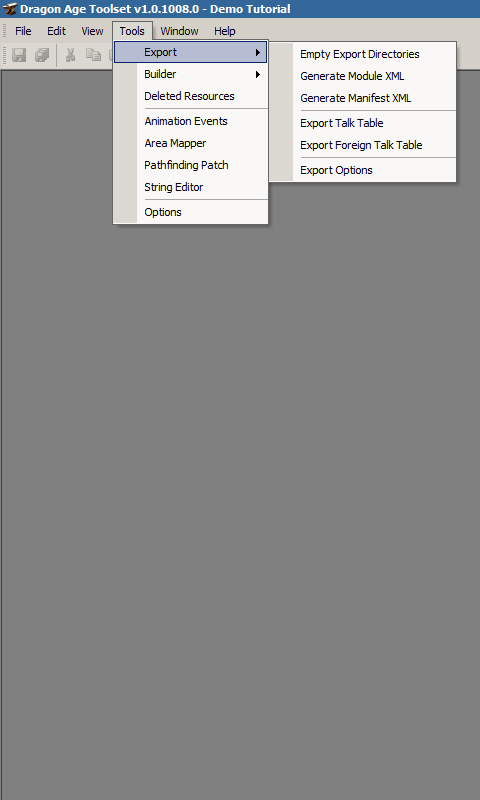Click the Save floppy disk icon
The image size is (480, 800).
coord(19,55)
